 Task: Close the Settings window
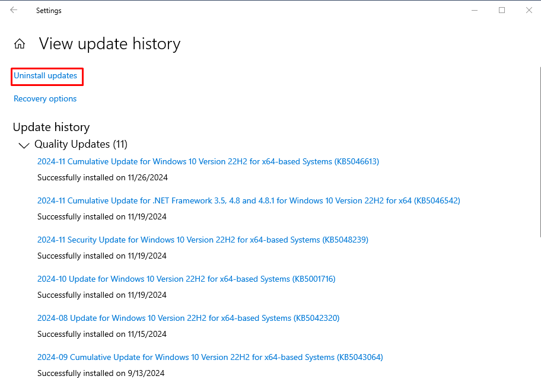(x=529, y=10)
